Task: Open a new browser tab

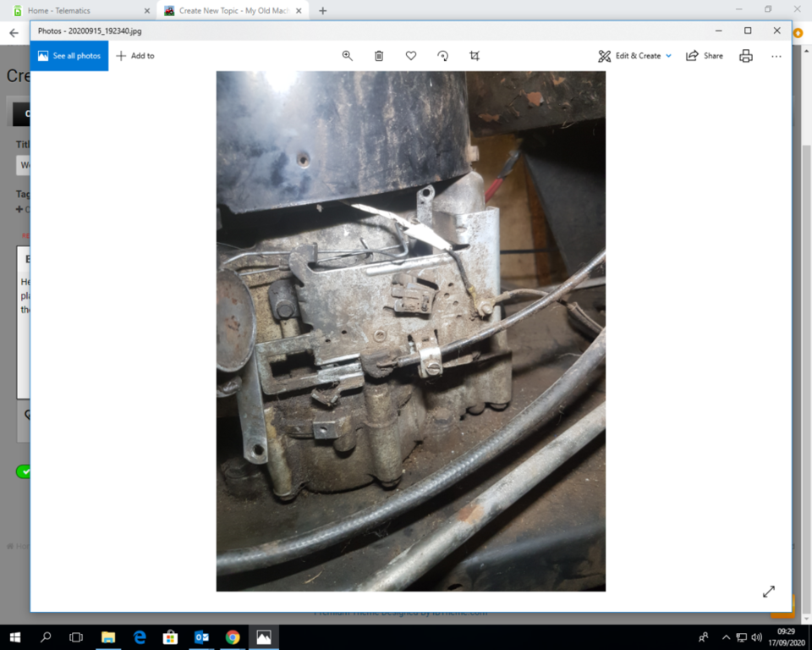Action: coord(322,11)
